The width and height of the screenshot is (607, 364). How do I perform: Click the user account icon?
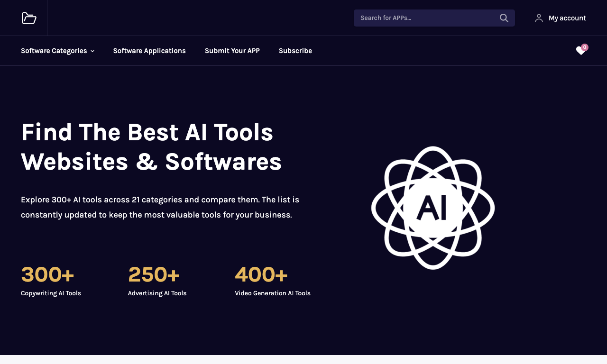[x=539, y=18]
